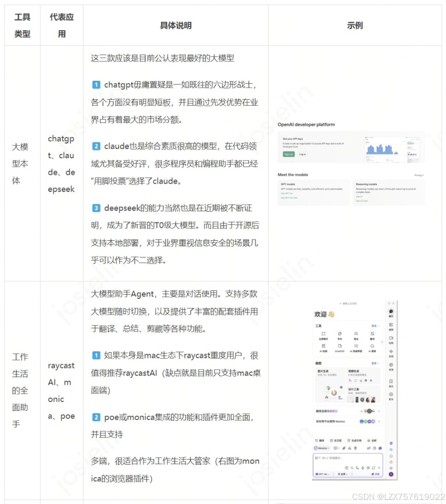This screenshot has height=504, width=446.
Task: Click the scissors screenshot icon
Action: pyautogui.click(x=350, y=448)
